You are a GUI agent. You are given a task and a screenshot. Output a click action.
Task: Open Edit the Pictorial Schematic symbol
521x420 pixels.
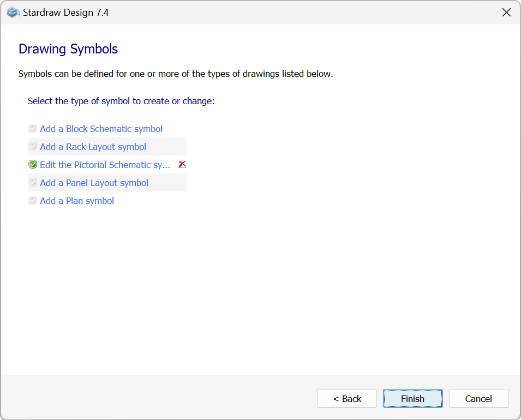(105, 165)
